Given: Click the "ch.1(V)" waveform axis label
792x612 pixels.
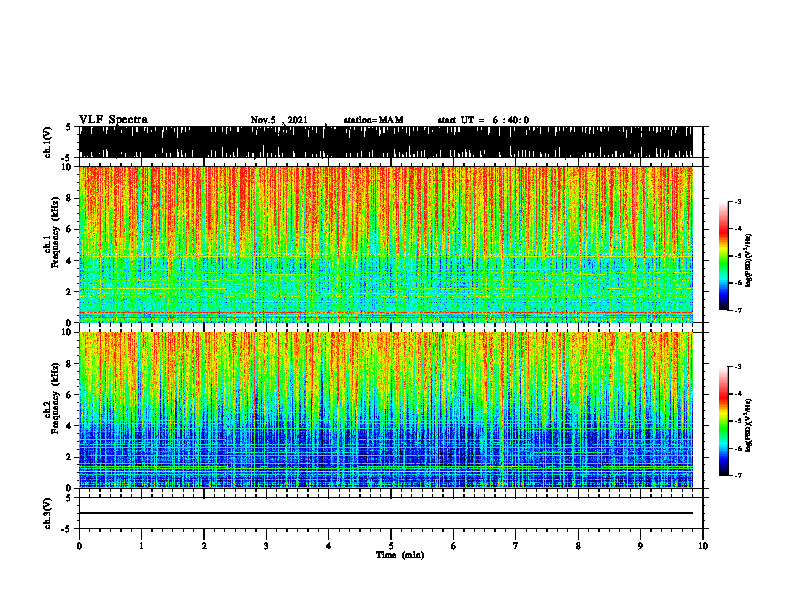Looking at the screenshot, I should tap(48, 142).
